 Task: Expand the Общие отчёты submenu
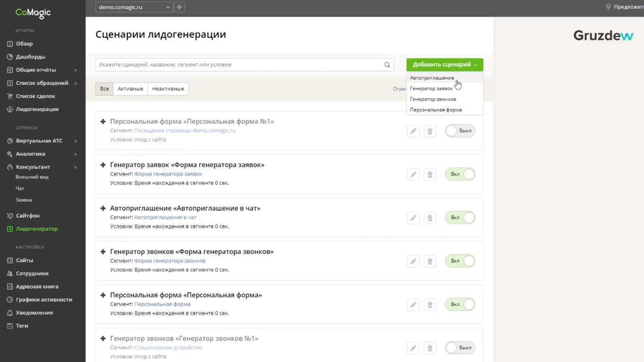click(x=75, y=70)
